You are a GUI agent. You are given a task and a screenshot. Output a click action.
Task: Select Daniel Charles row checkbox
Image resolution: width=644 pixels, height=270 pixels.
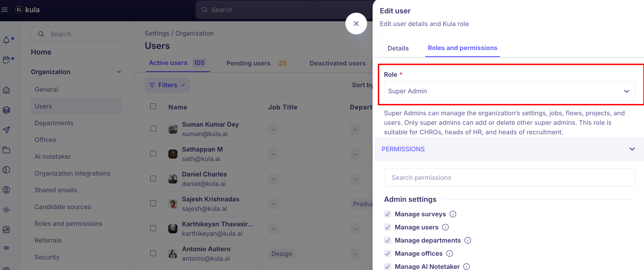tap(153, 179)
